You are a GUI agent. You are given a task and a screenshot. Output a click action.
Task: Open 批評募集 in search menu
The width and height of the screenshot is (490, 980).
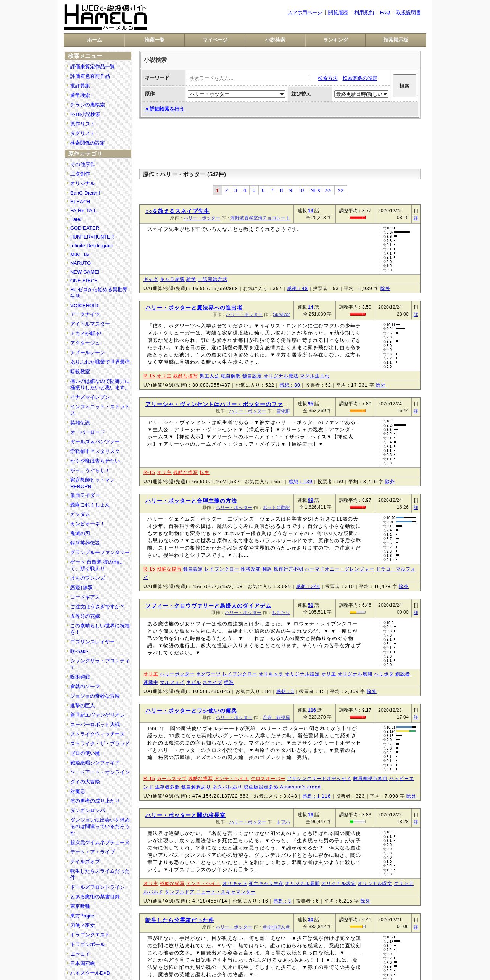(x=80, y=86)
